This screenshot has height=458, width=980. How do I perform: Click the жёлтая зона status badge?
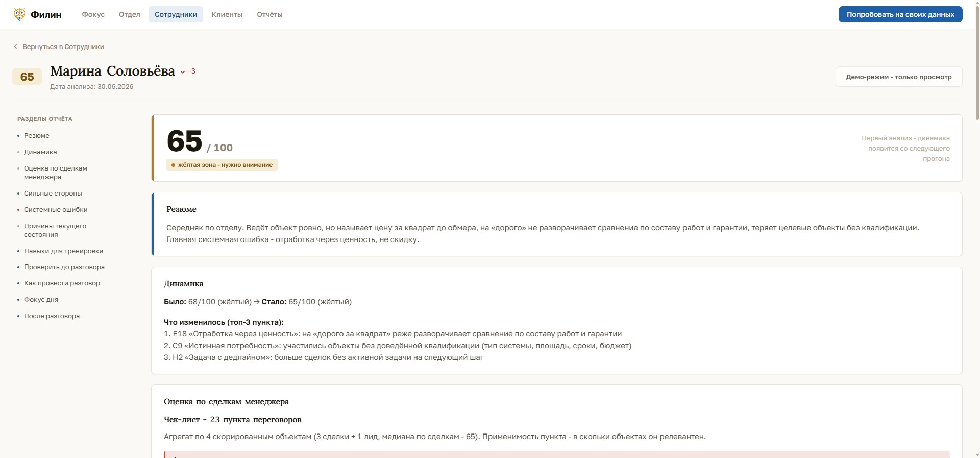(222, 165)
